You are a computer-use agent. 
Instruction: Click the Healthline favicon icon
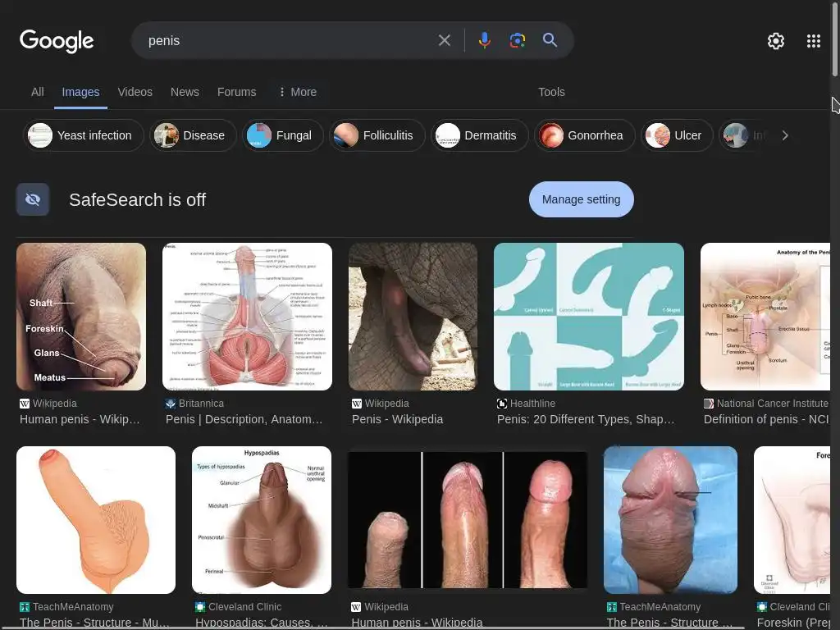click(501, 404)
